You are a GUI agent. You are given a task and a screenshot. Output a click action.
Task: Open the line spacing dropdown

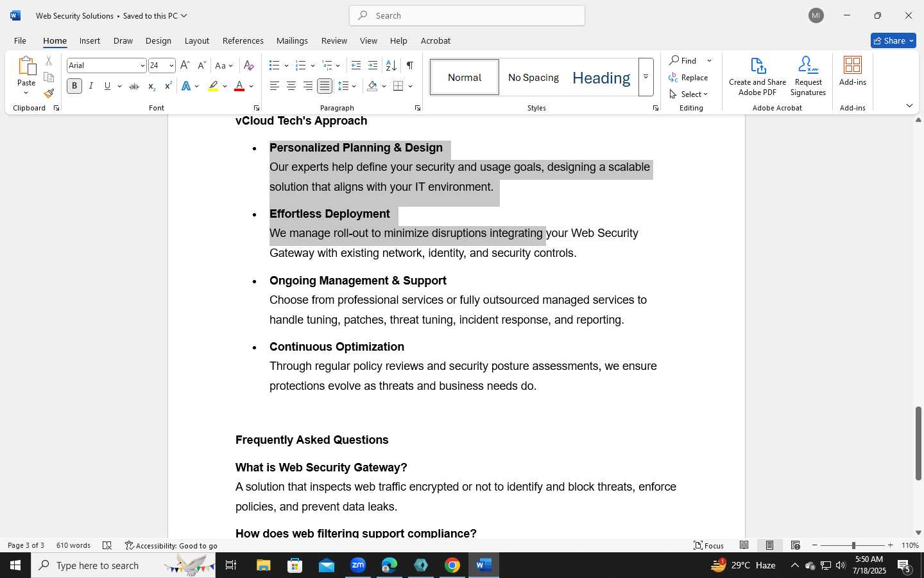pyautogui.click(x=347, y=86)
